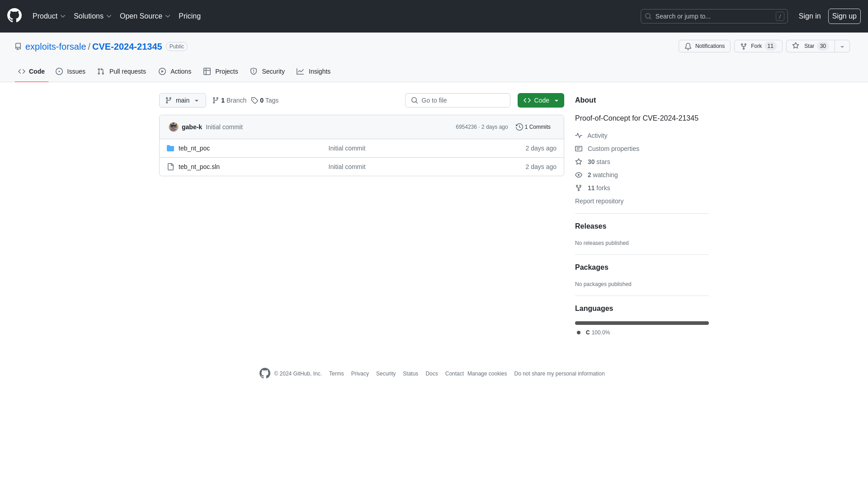Open the Terms footer link

click(x=336, y=374)
